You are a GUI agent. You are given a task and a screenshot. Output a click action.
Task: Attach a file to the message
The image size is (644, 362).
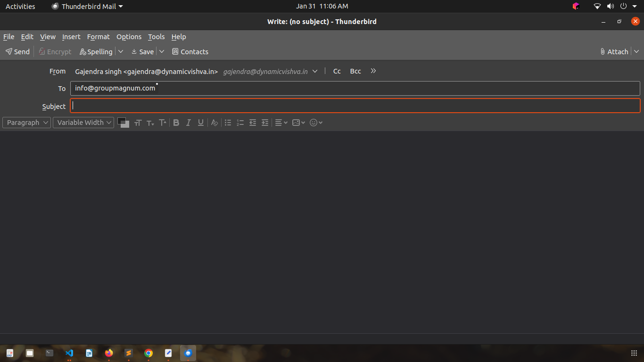[x=614, y=52]
